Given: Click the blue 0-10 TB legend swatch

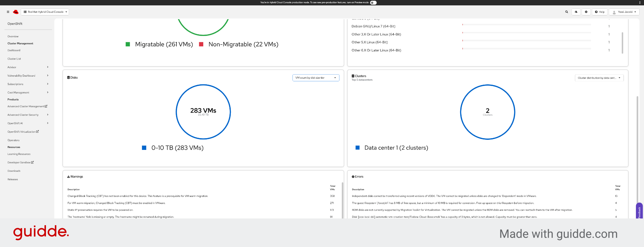Looking at the screenshot, I should point(144,148).
